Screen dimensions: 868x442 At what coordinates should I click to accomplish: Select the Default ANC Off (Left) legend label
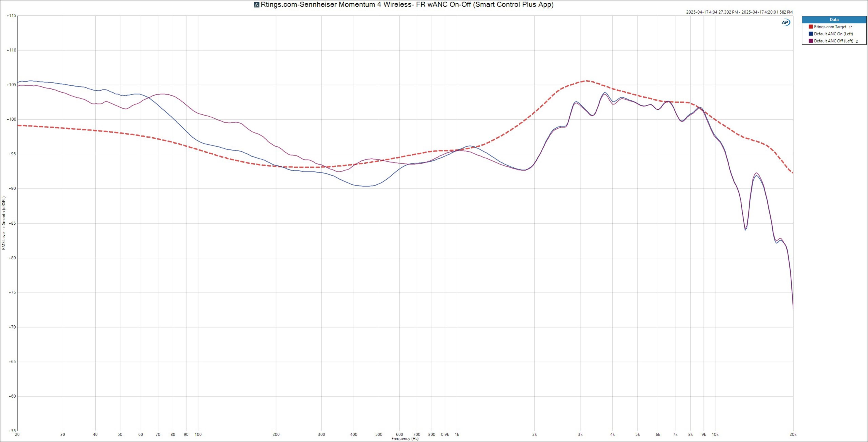(x=833, y=41)
